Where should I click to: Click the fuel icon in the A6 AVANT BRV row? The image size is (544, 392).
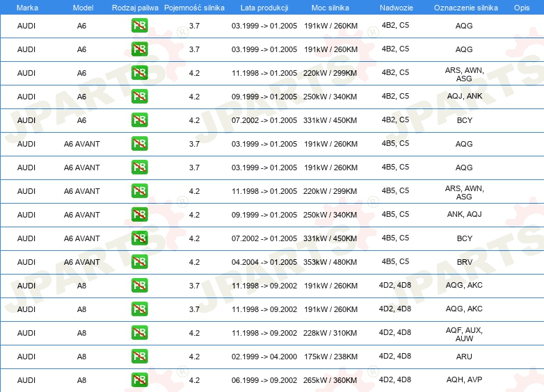coord(139,261)
